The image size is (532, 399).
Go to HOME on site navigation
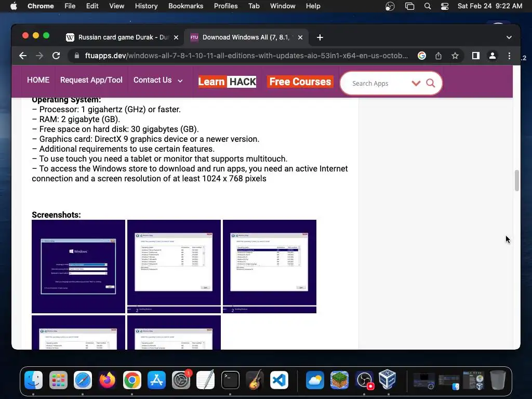click(38, 80)
